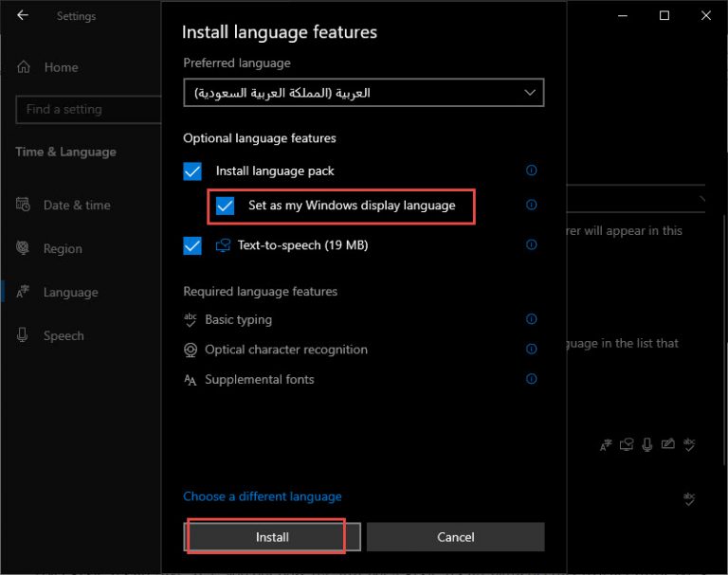Click the Time & Language heading
The height and width of the screenshot is (575, 728).
coord(65,152)
